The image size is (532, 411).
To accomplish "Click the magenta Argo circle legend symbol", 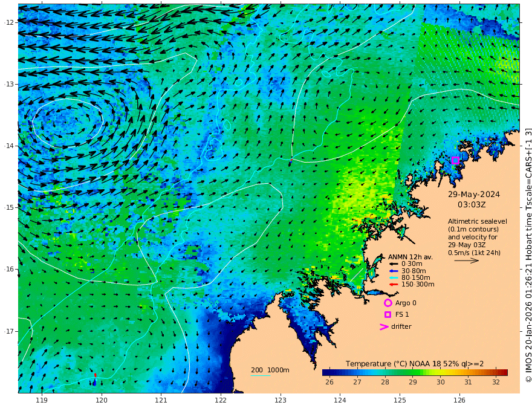I will [388, 303].
